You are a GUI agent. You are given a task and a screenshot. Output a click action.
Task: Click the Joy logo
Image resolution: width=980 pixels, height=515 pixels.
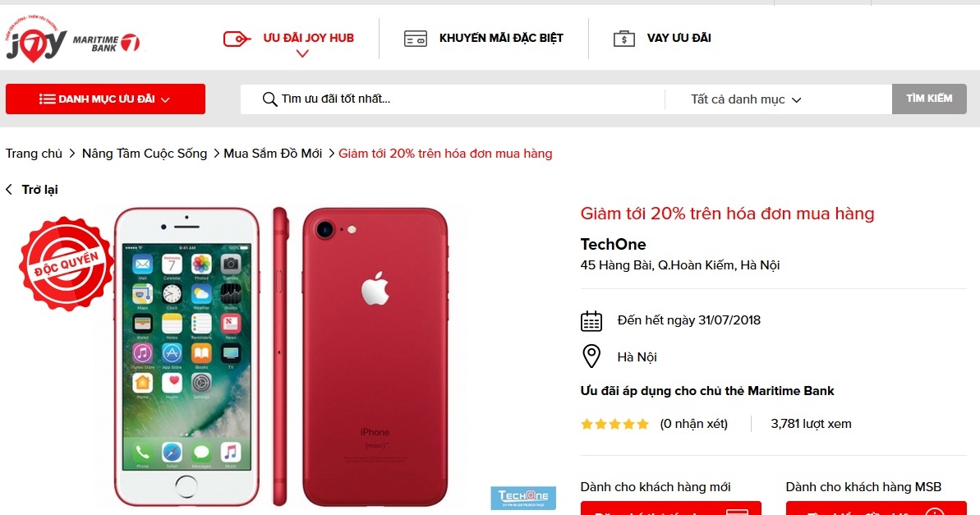click(x=35, y=40)
